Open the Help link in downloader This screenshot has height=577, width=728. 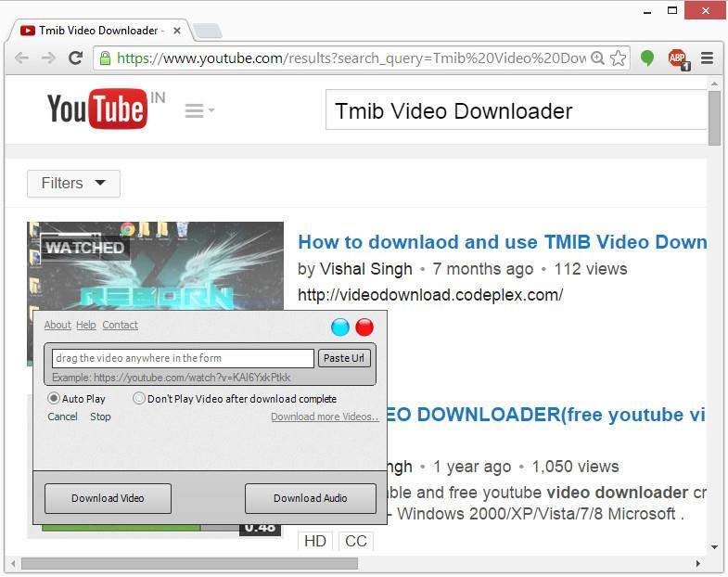[x=86, y=325]
